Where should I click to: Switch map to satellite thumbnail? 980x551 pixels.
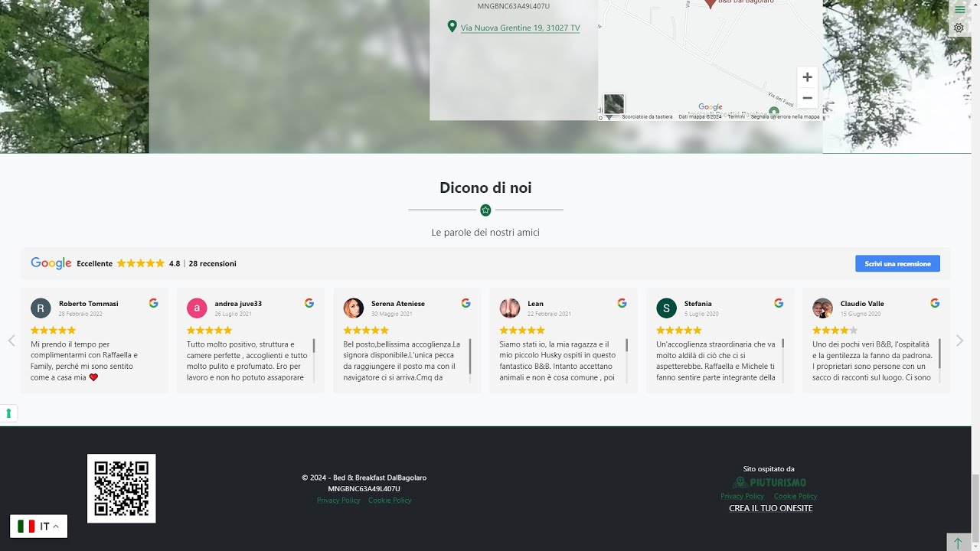(614, 104)
